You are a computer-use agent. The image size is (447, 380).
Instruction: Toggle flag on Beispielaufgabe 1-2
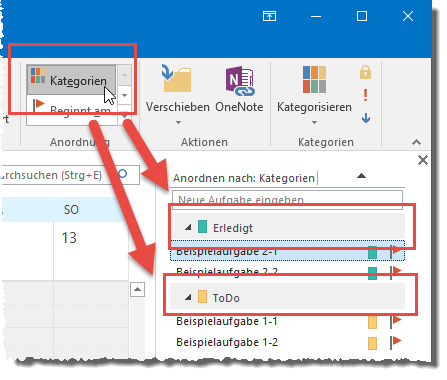[396, 342]
